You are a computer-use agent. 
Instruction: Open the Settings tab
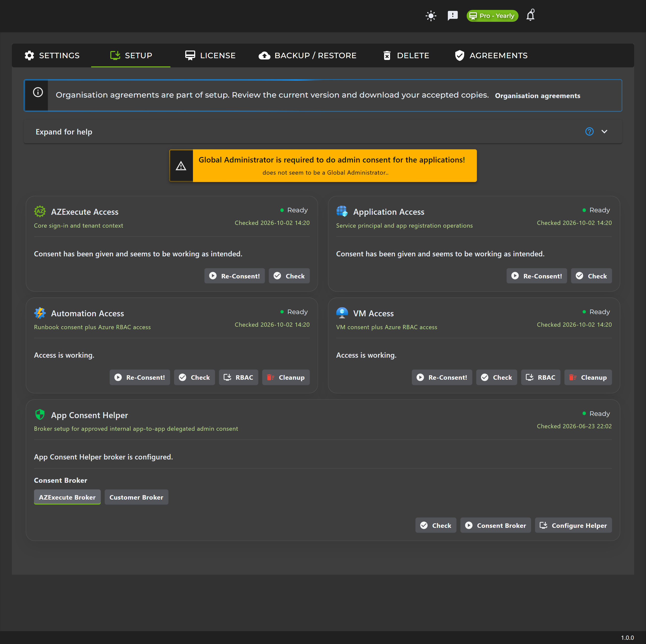pos(52,55)
